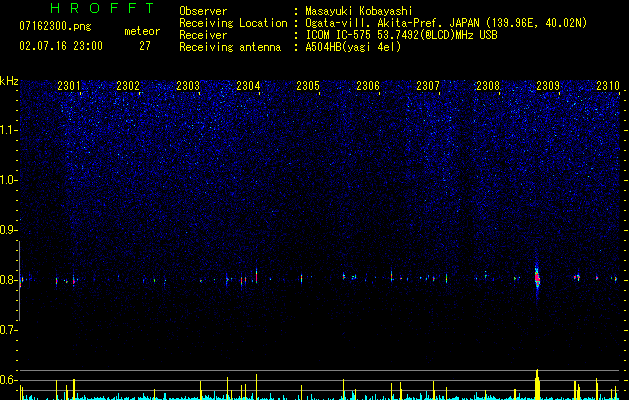The width and height of the screenshot is (629, 400).
Task: Select the filename 07162300.png
Action: 55,26
